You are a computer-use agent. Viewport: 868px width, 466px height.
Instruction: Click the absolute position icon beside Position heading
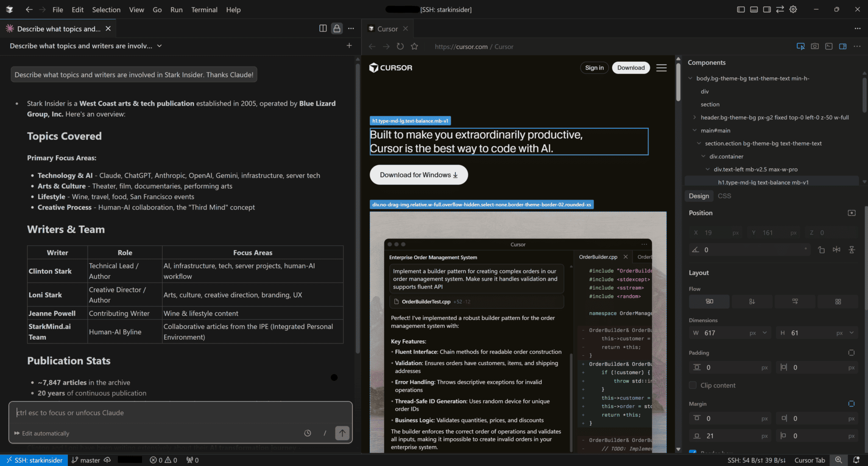tap(851, 213)
